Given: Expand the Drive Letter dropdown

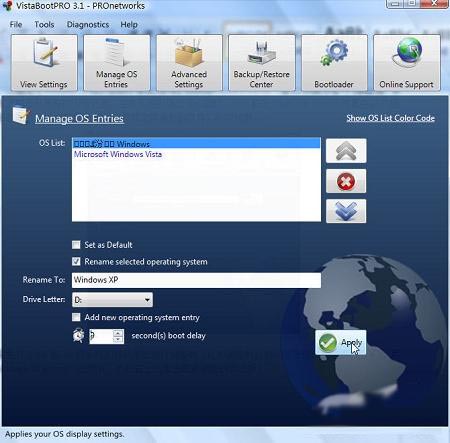Looking at the screenshot, I should pyautogui.click(x=147, y=300).
